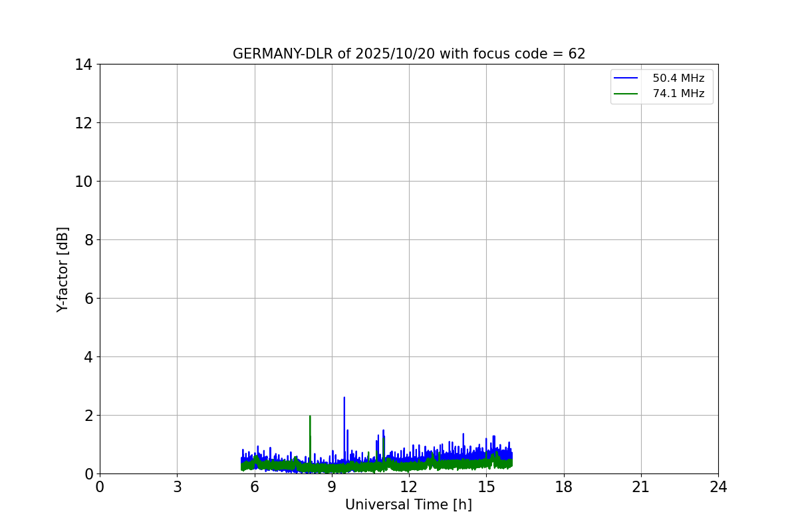Click the 'Y-factor [dB]' axis label
798x532 pixels.
(63, 269)
